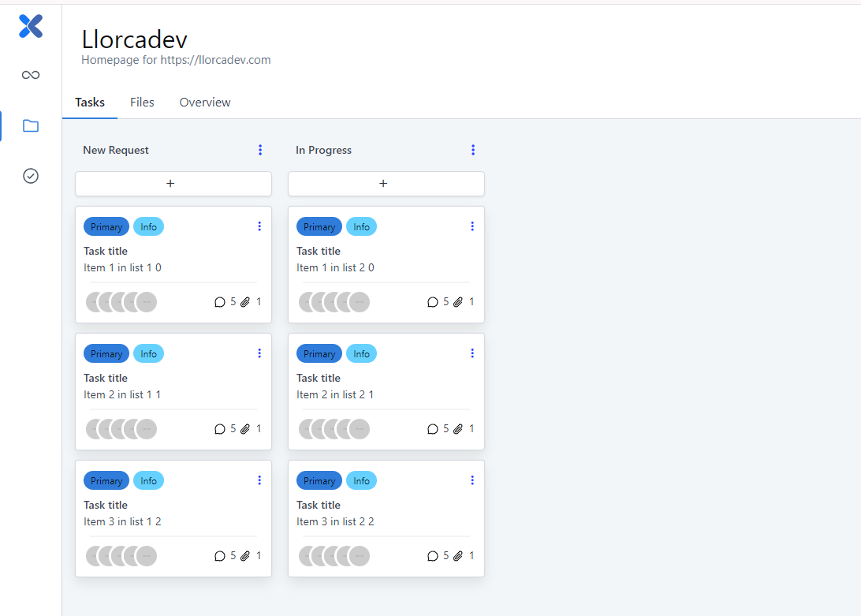Click Primary tag on Item 3 in list 1 2
The height and width of the screenshot is (616, 861).
[106, 481]
